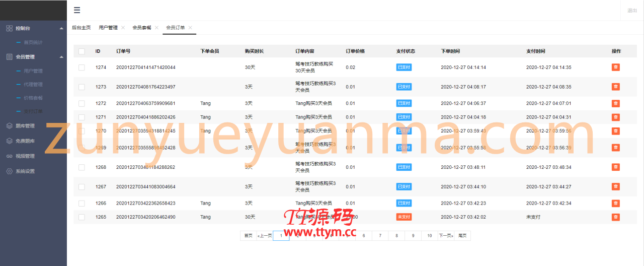Screen dimensions: 644x266
Task: Delete order 1269 with trash icon
Action: click(616, 148)
